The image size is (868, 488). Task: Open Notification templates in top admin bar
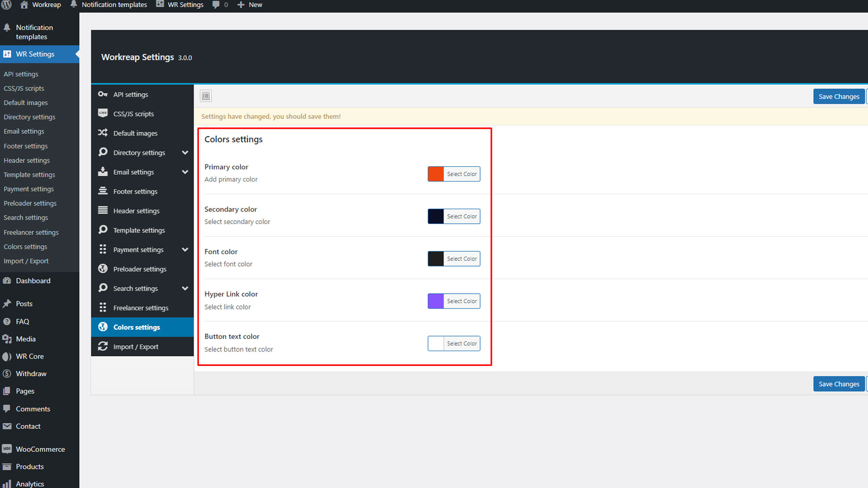(114, 5)
